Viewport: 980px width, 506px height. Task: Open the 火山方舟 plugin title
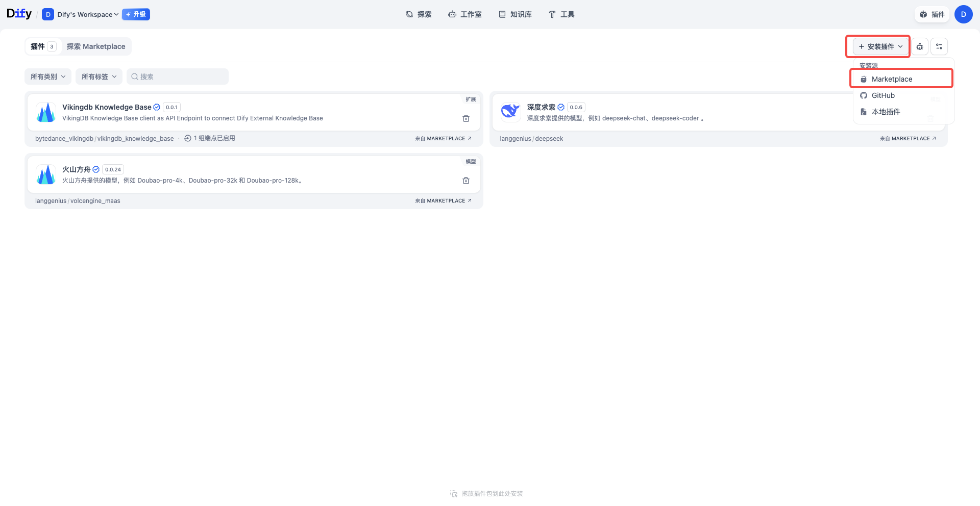point(77,169)
